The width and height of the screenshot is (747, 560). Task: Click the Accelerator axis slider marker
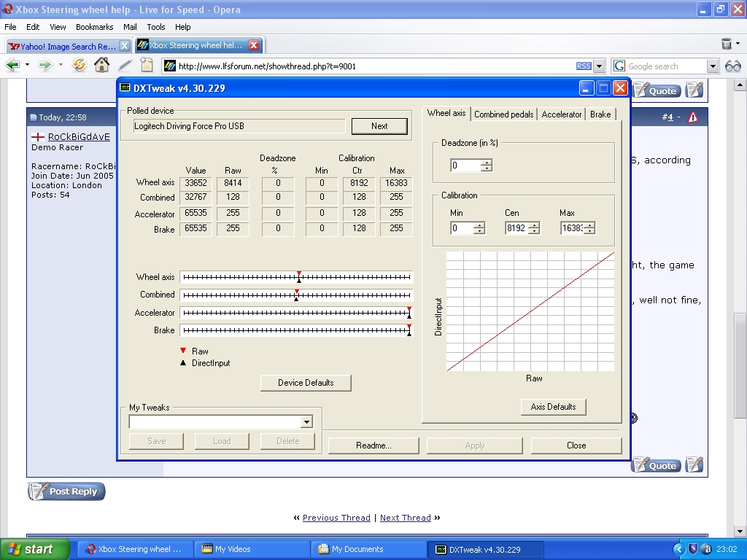pos(409,312)
